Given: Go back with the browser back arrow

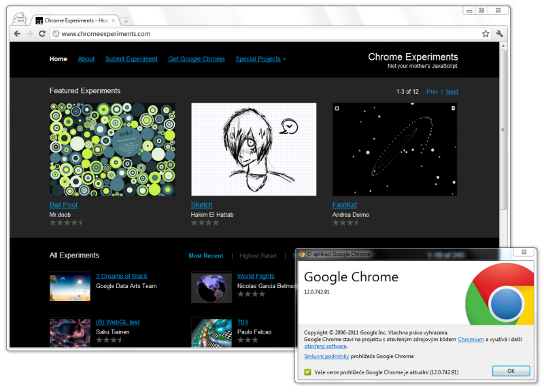Looking at the screenshot, I should [17, 33].
